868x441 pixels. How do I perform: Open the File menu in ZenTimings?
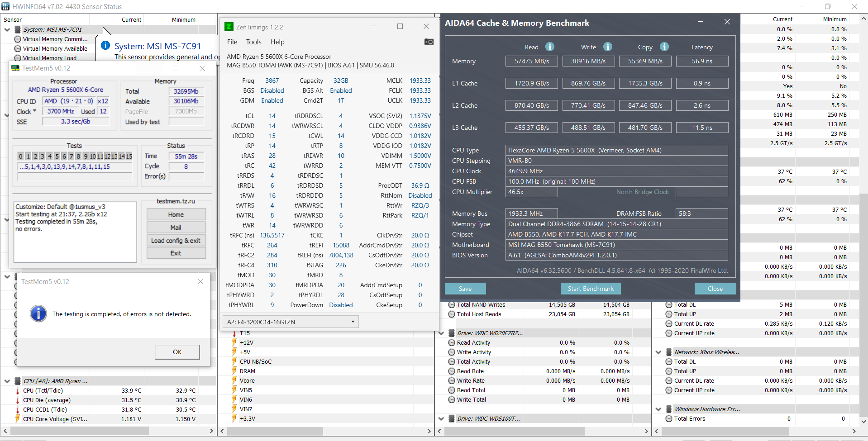(232, 42)
